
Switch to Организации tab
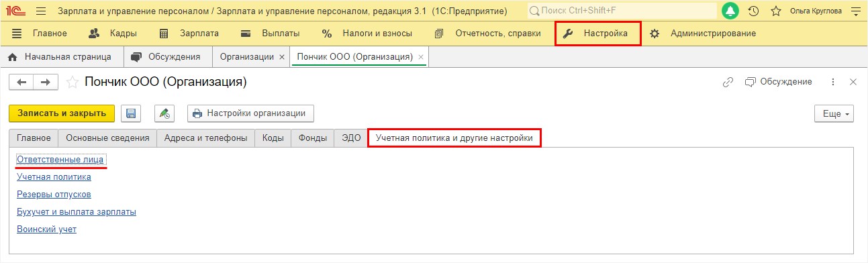tap(246, 57)
